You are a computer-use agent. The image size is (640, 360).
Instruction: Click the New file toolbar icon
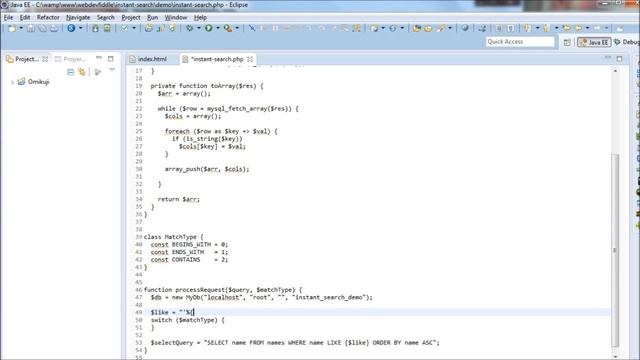(x=12, y=28)
